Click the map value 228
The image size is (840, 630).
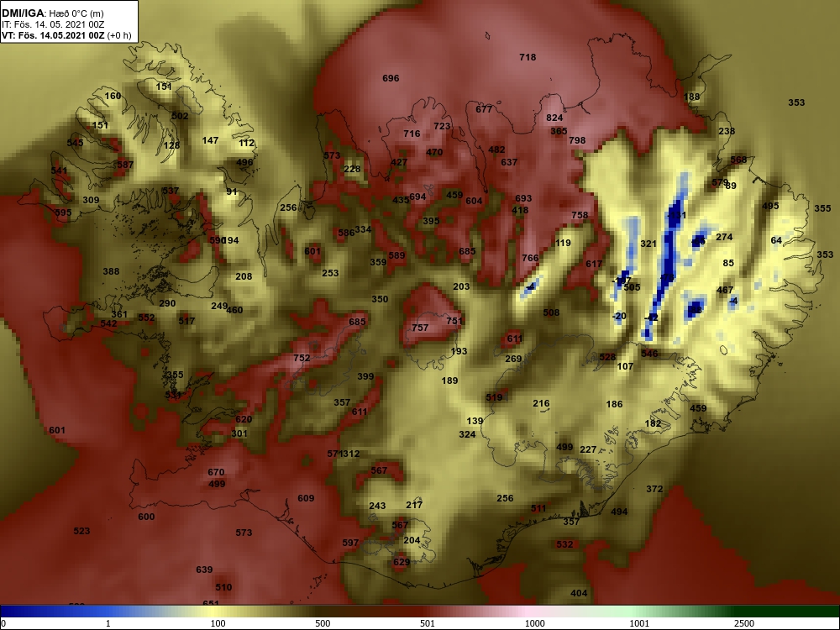click(x=352, y=169)
